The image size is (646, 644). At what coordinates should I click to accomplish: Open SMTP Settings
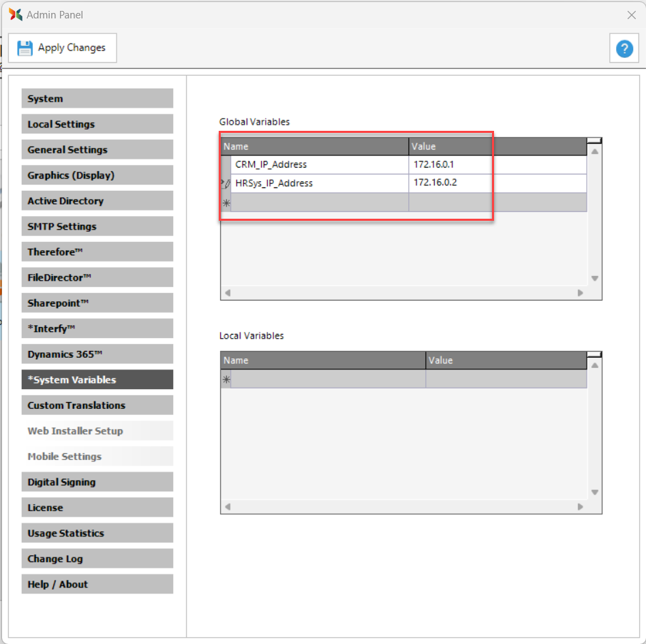pyautogui.click(x=97, y=226)
